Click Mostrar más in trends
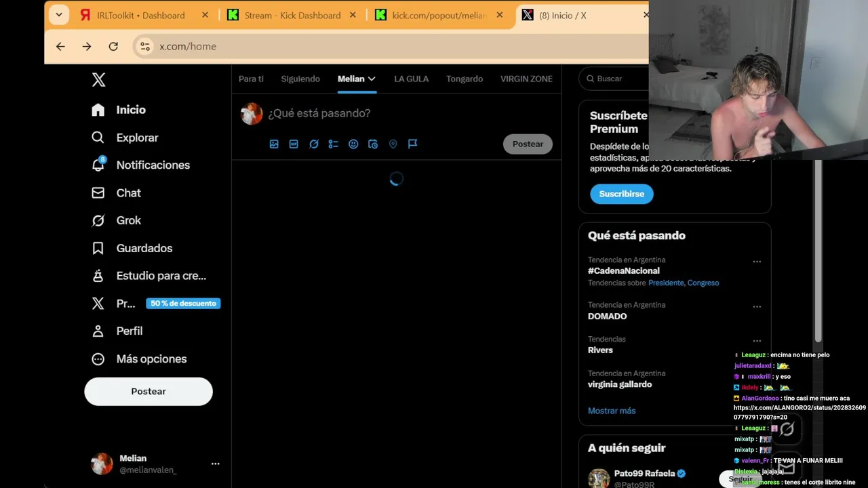The image size is (868, 488). [612, 411]
